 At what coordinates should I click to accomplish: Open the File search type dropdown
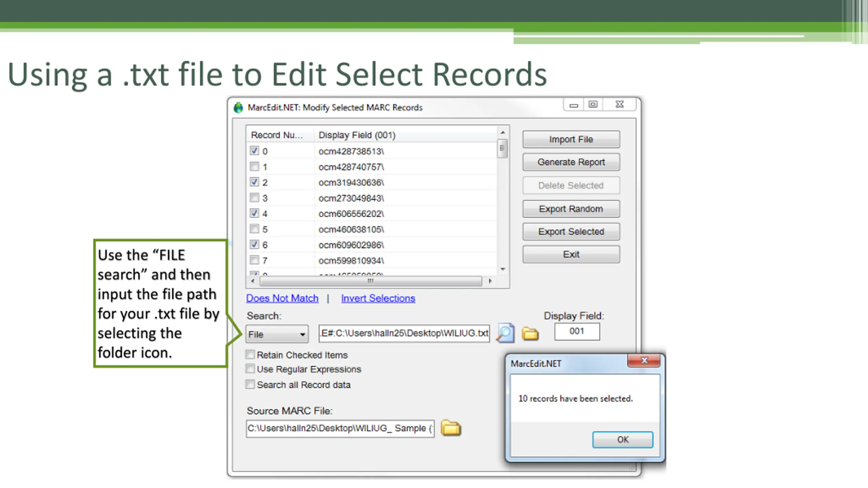click(277, 334)
